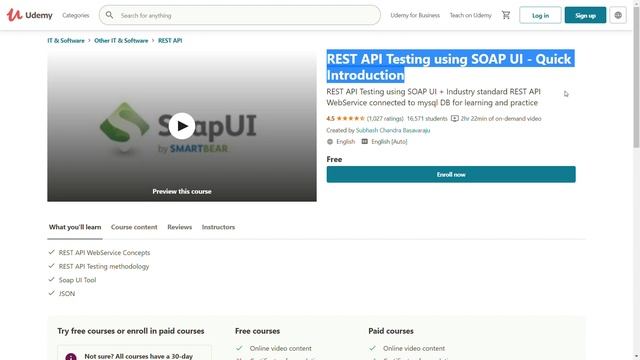Click the checkmark beside REST API Testing methodology
640x360 pixels.
51,266
